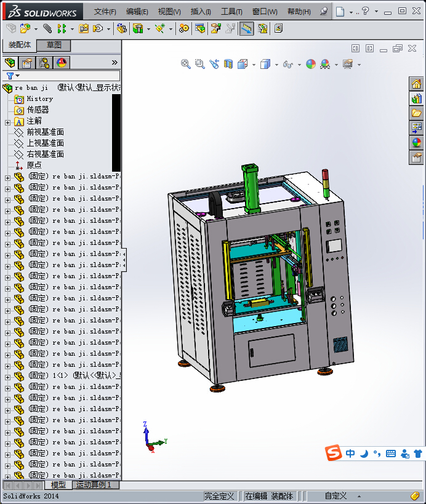Image resolution: width=426 pixels, height=504 pixels.
Task: Select the Mate paperclip tool
Action: click(47, 28)
